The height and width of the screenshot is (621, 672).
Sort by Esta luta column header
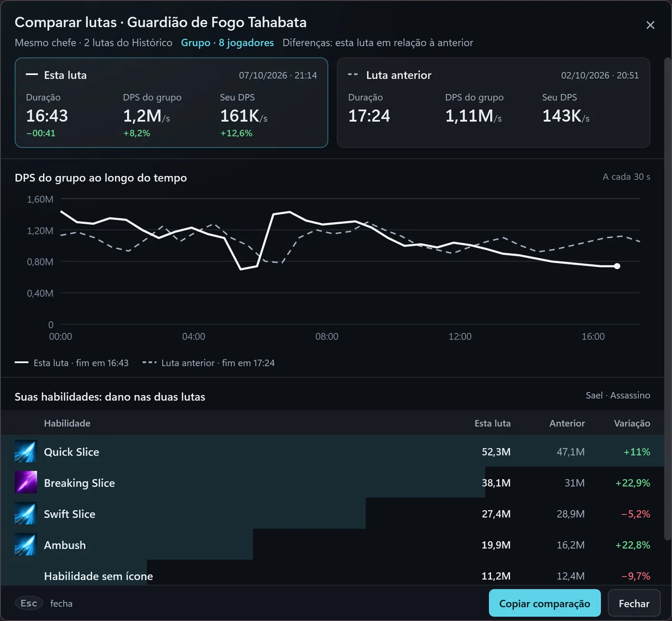pyautogui.click(x=492, y=423)
